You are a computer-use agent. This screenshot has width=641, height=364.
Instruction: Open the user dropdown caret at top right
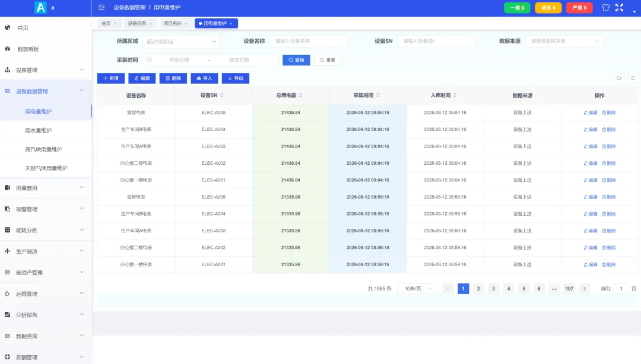click(x=634, y=12)
